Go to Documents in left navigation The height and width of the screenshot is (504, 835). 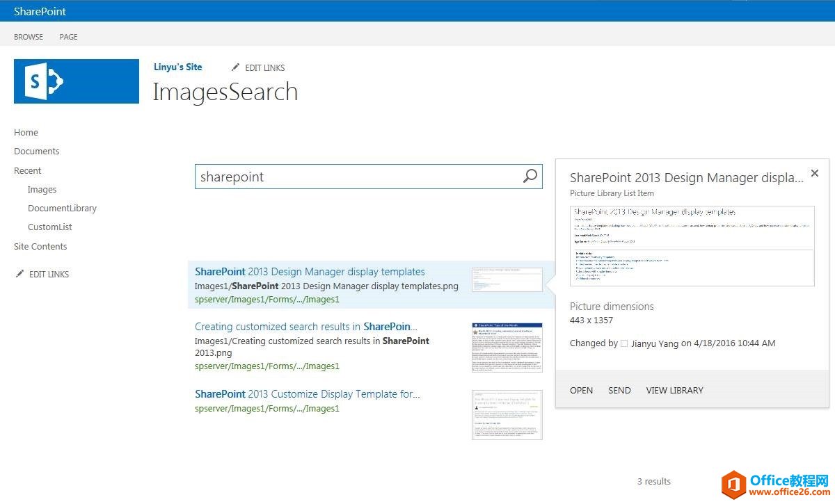(x=37, y=152)
